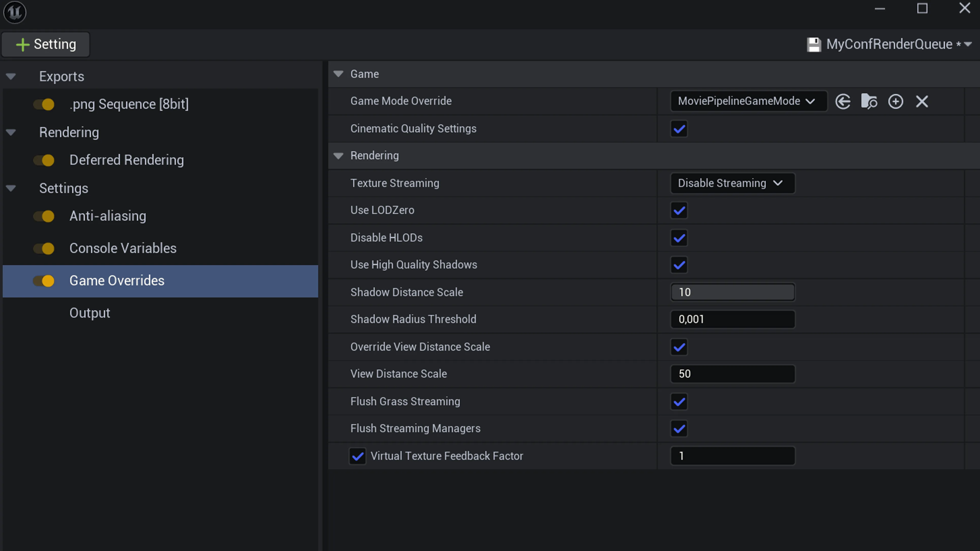Toggle the Anti-aliasing setting switch
Viewport: 980px width, 551px height.
[x=44, y=216]
